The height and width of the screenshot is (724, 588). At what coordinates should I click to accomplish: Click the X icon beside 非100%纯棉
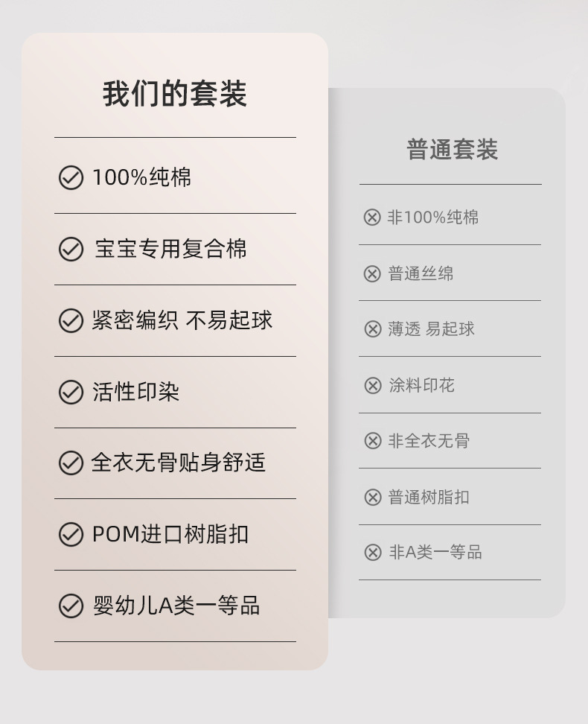point(372,217)
